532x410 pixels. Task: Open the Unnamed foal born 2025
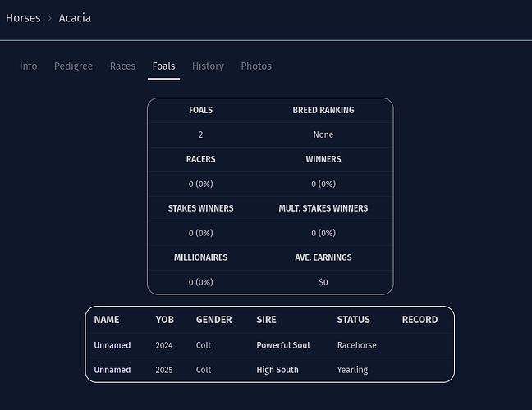point(112,370)
